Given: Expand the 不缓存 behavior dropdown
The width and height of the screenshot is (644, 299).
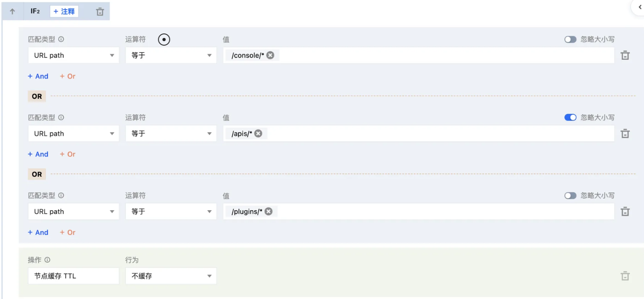Looking at the screenshot, I should pyautogui.click(x=171, y=276).
